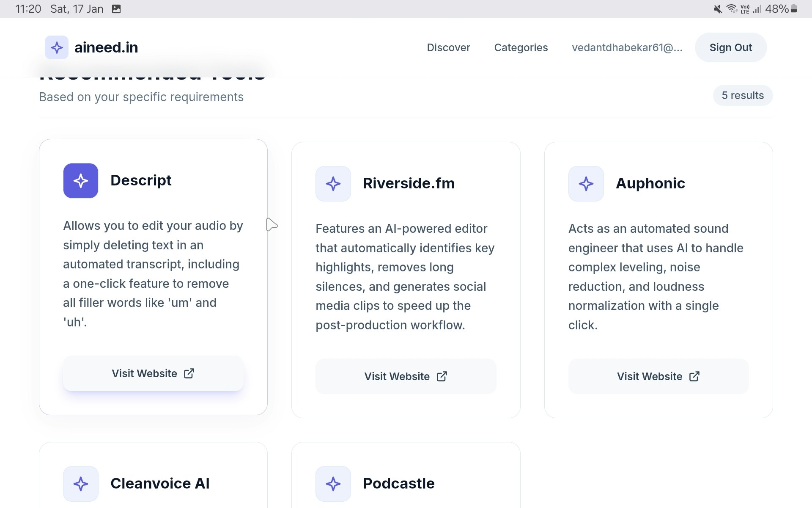Select the Descript card heading

tap(141, 180)
